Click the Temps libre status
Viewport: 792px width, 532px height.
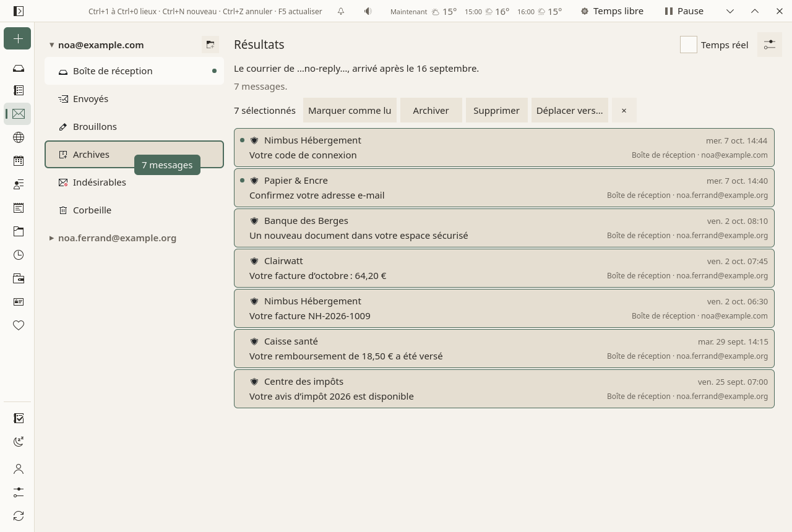point(612,11)
